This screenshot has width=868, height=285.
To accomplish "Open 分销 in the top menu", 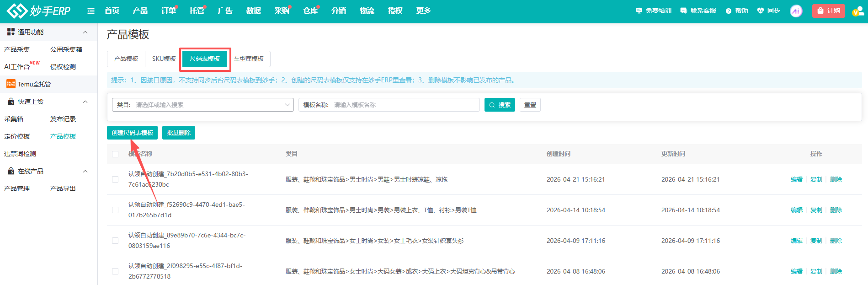I will pos(339,11).
